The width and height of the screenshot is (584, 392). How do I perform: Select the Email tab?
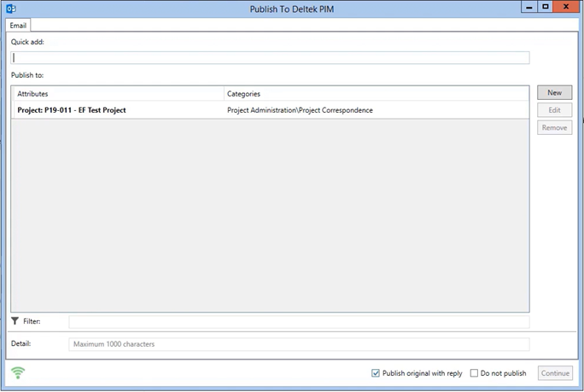18,26
